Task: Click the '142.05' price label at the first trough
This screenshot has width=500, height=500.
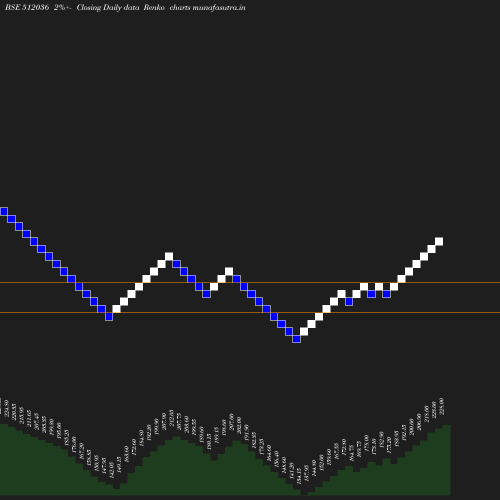Action: [x=112, y=470]
